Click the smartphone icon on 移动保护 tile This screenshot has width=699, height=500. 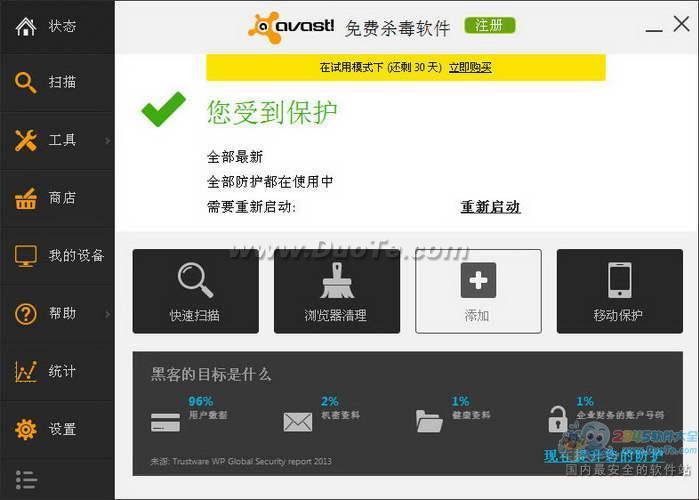[620, 280]
